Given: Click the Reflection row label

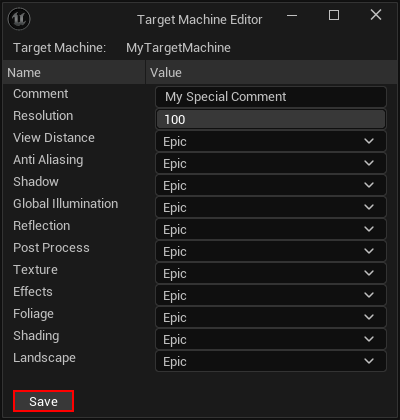Looking at the screenshot, I should (x=42, y=226).
